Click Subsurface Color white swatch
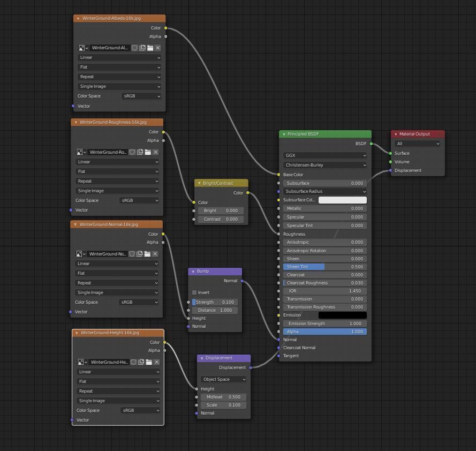This screenshot has height=451, width=476. point(343,200)
